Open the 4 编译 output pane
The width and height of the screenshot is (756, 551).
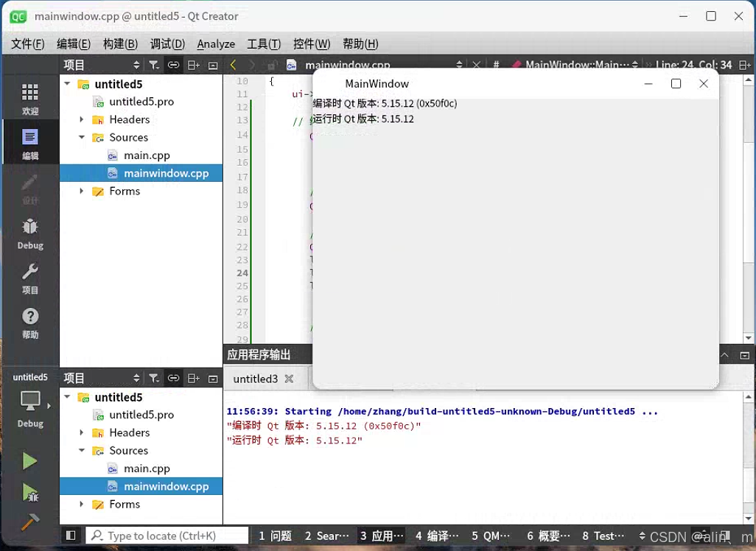click(437, 536)
